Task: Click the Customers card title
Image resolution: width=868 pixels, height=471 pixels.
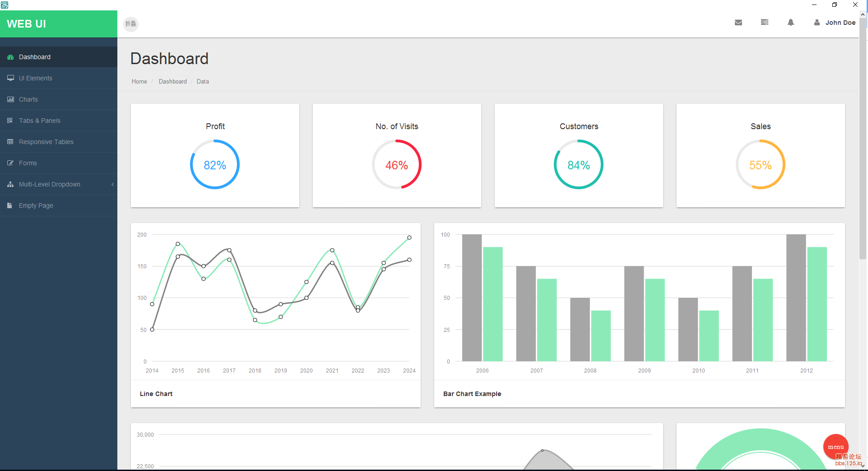Action: (579, 126)
